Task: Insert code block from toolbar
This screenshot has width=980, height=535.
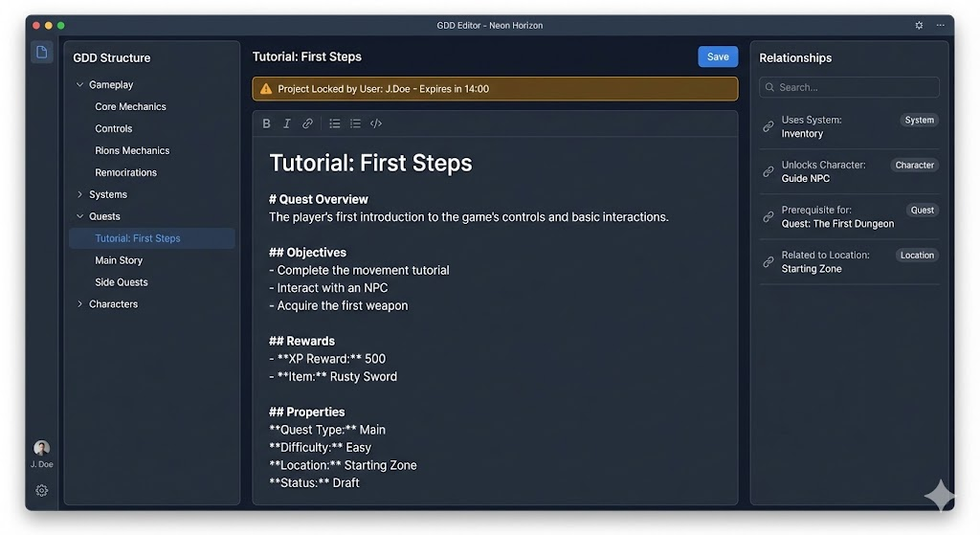Action: point(376,123)
